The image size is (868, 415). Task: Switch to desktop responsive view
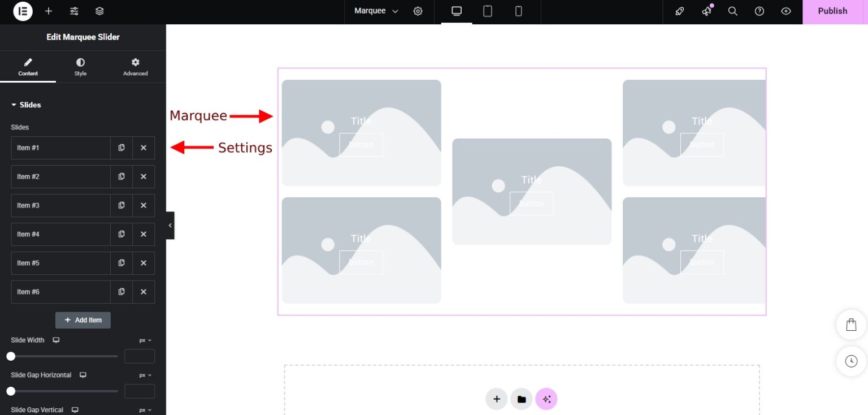(457, 11)
